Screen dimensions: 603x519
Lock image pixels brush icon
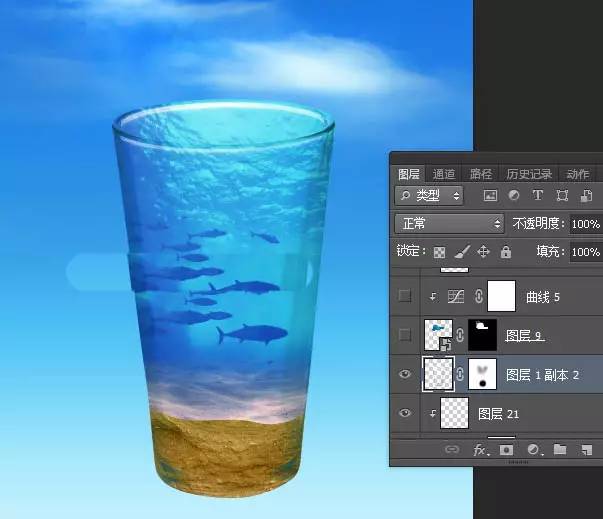(x=462, y=252)
